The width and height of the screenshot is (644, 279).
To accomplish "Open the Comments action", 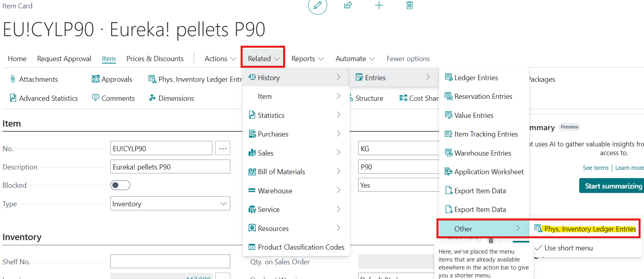I will pyautogui.click(x=113, y=98).
